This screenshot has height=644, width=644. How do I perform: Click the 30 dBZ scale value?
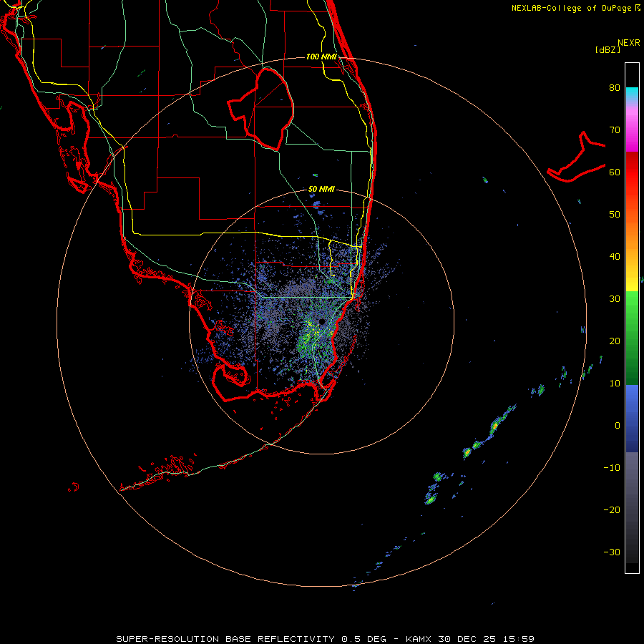click(615, 298)
